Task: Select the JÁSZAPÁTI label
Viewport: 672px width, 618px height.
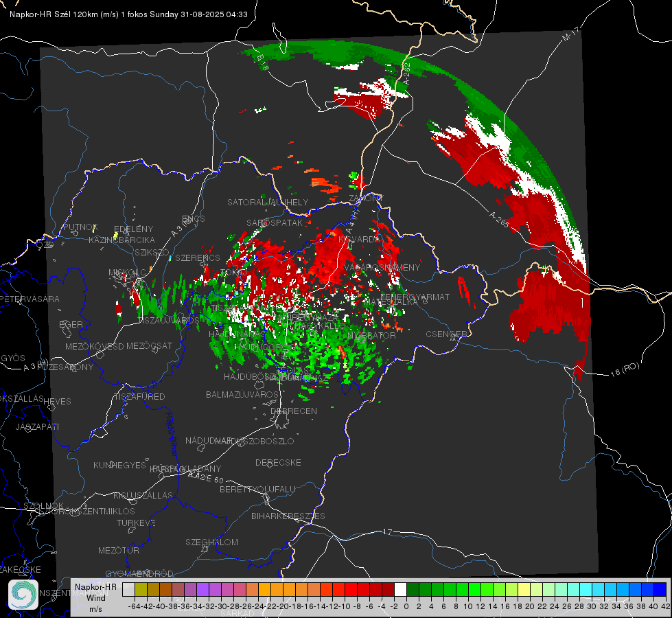Action: [x=37, y=426]
